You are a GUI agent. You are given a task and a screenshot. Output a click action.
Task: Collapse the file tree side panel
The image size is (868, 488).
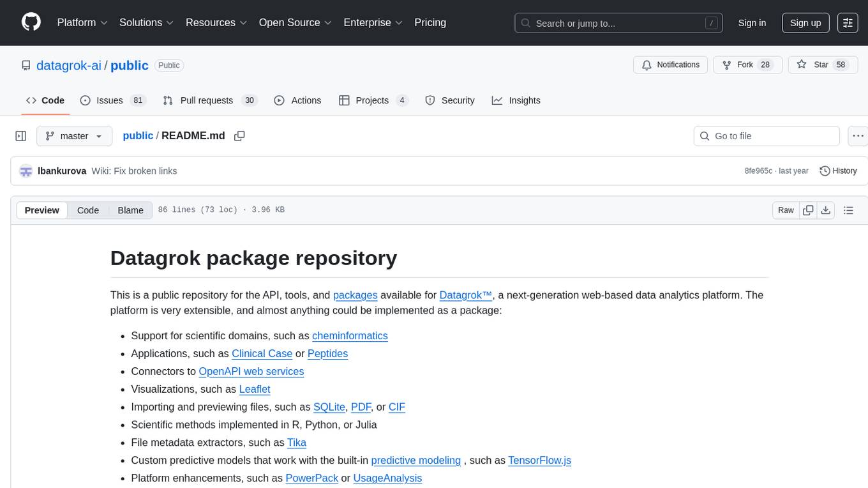(x=21, y=136)
